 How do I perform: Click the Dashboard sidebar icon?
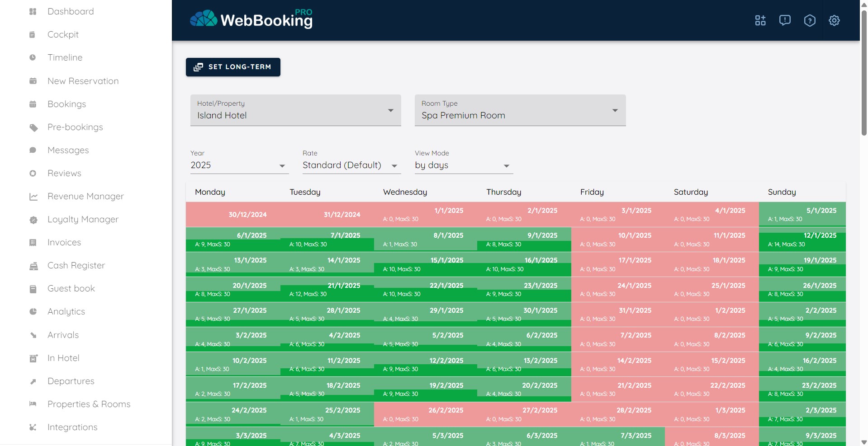tap(33, 12)
